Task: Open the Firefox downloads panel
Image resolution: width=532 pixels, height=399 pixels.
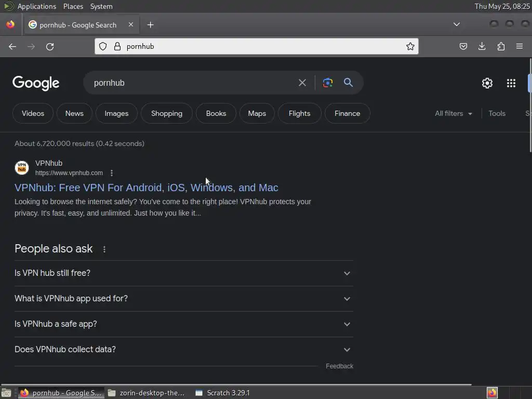Action: coord(482,46)
